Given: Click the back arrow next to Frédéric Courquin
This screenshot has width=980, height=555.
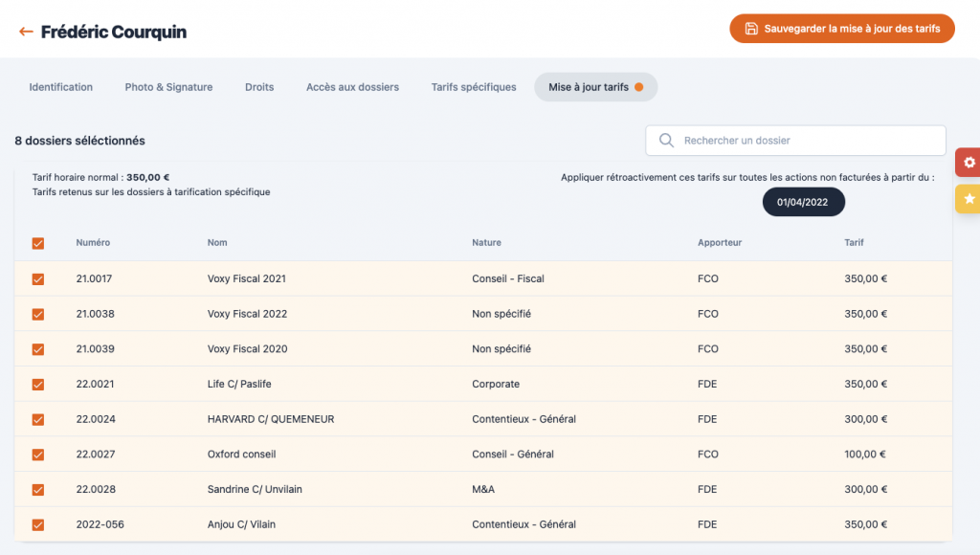Looking at the screenshot, I should click(x=26, y=32).
